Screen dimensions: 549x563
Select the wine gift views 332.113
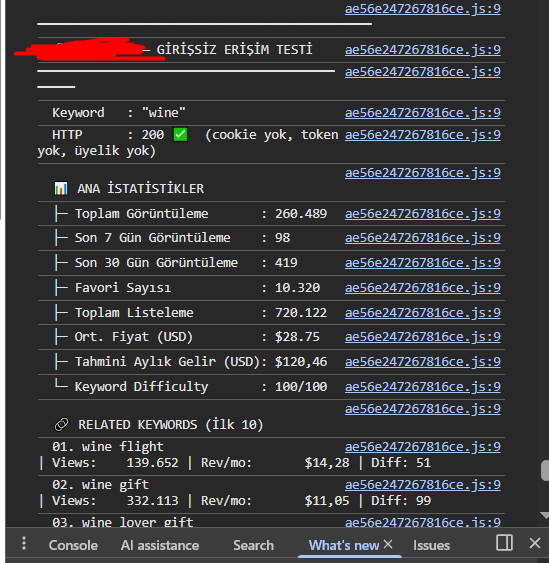(x=152, y=501)
